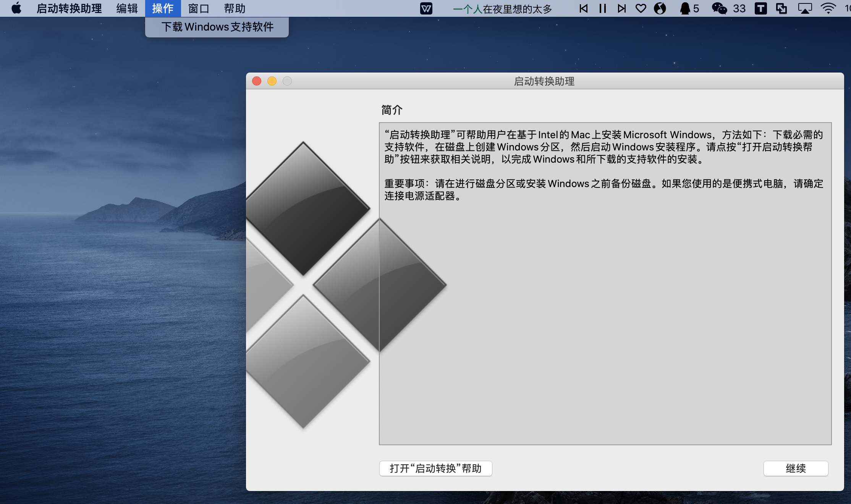This screenshot has height=504, width=851.
Task: Open QQ notifications bell icon
Action: (x=689, y=8)
